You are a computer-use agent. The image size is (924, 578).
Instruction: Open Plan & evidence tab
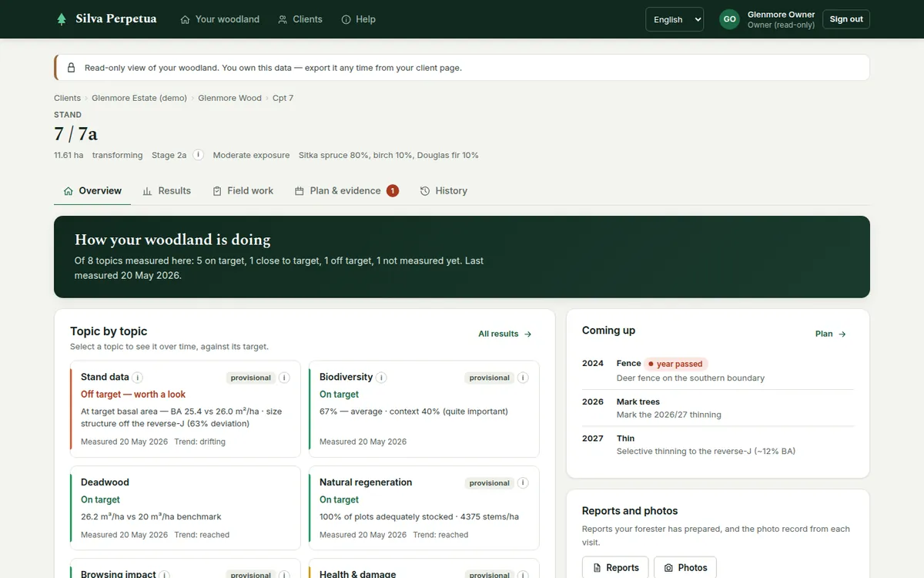coord(346,190)
